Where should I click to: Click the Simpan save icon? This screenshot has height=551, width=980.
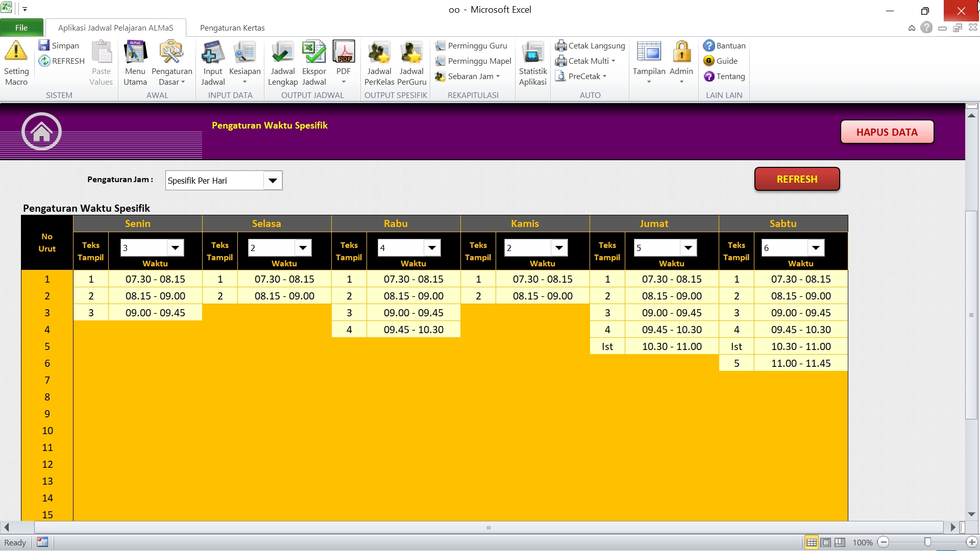coord(44,45)
